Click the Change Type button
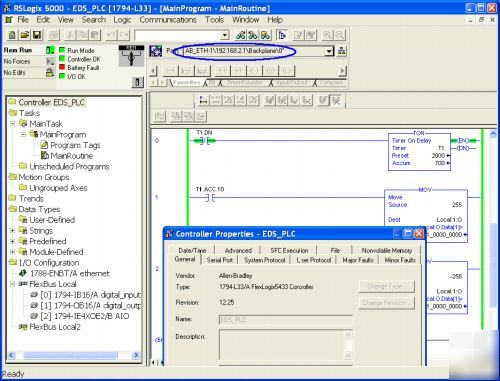Screen dimensions: 500x381 [x=387, y=286]
